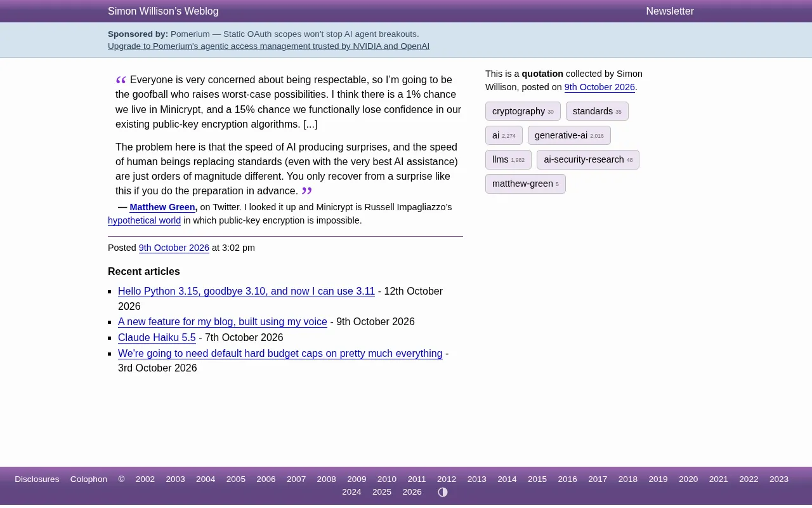Visit the Colophon page in footer

(x=89, y=479)
